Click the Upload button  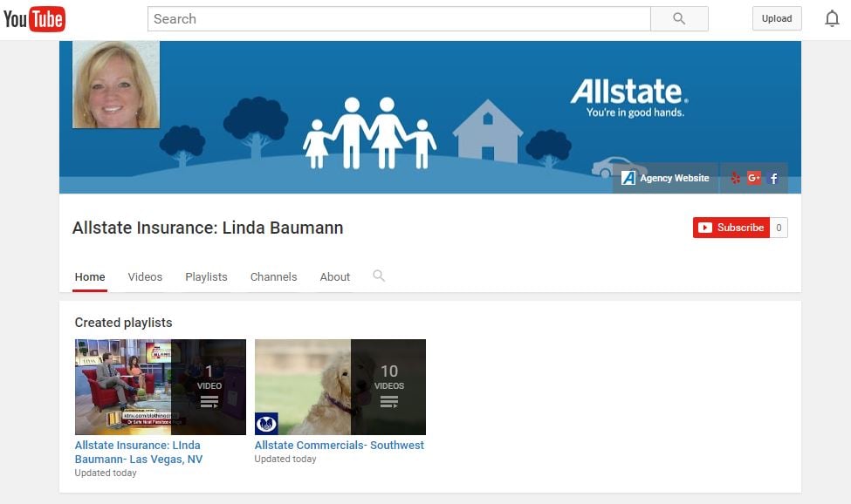pyautogui.click(x=777, y=18)
